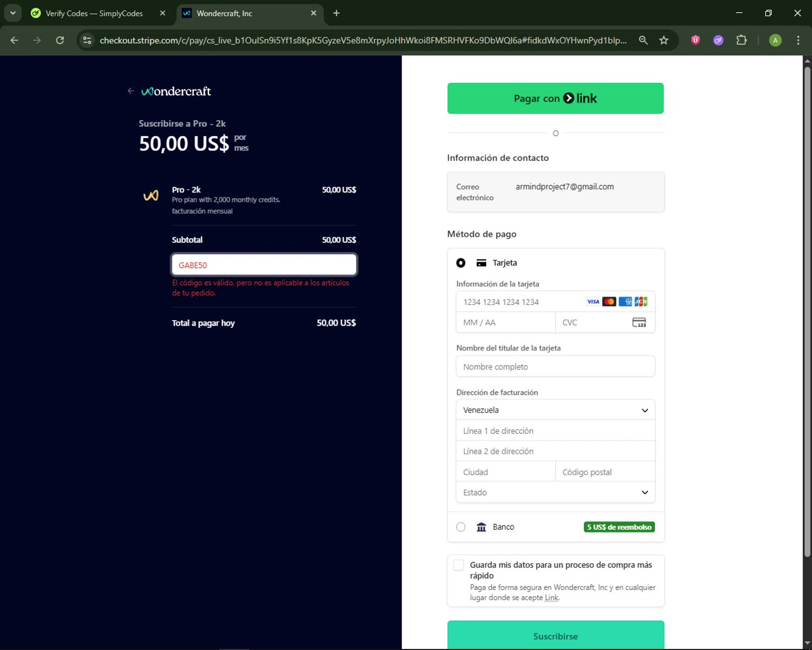Viewport: 812px width, 650px height.
Task: Check the save my data checkbox
Action: [x=459, y=565]
